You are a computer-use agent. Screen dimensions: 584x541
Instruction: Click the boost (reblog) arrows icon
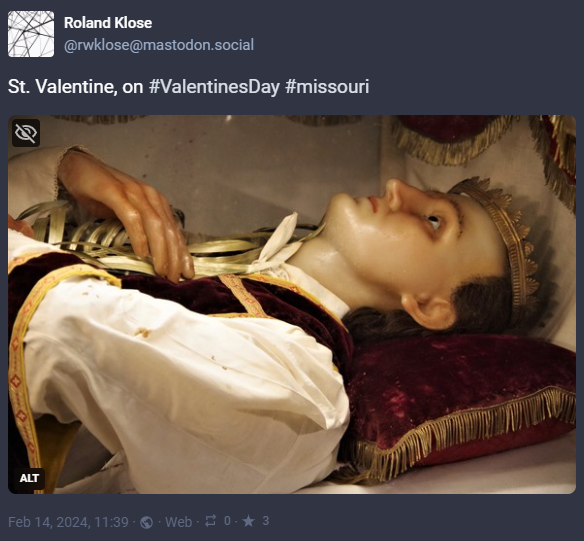(x=210, y=521)
